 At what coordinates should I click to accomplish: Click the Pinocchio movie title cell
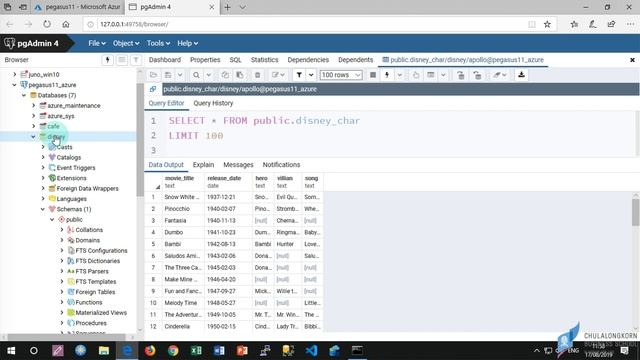coord(182,209)
